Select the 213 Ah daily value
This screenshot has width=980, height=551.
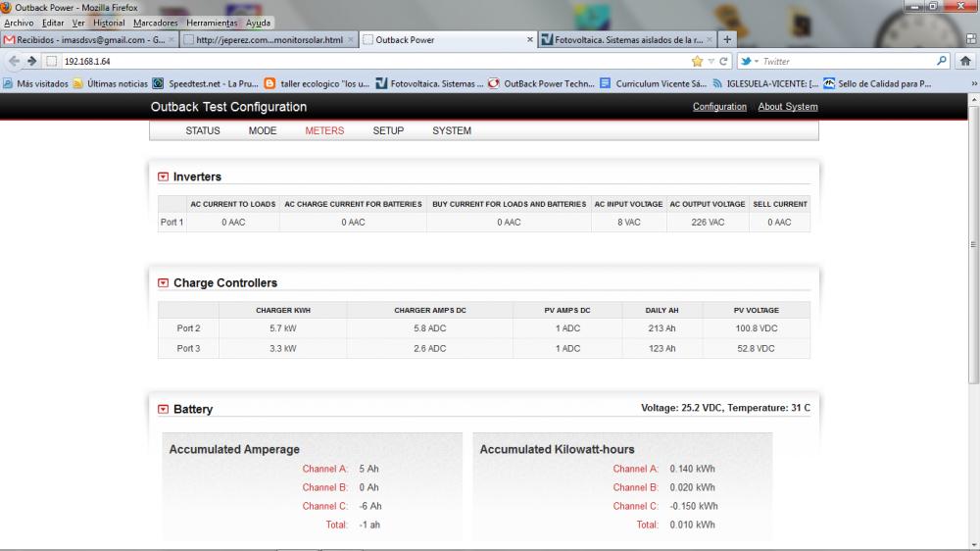pos(661,328)
